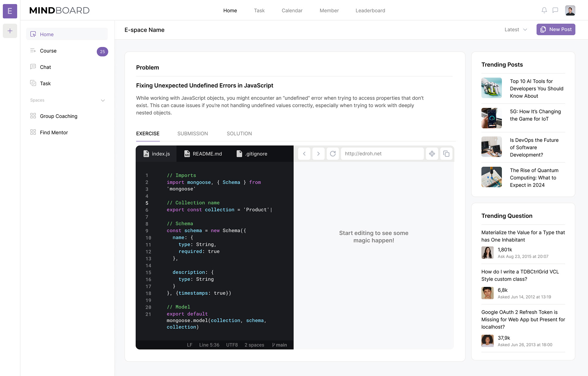Open the notifications bell
The image size is (588, 376).
(x=544, y=10)
